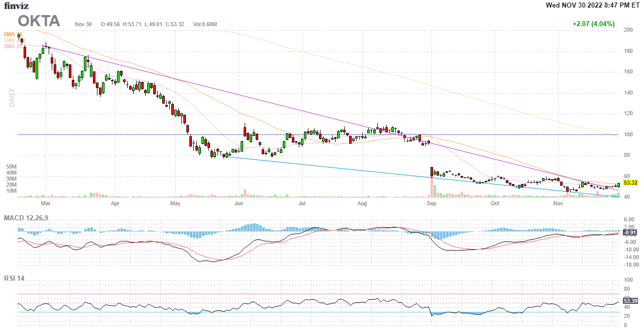Click the finviz logo
This screenshot has width=644, height=333.
17,6
